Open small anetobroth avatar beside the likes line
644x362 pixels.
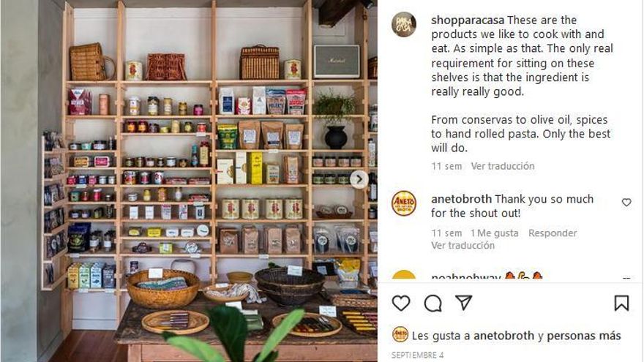coord(400,335)
